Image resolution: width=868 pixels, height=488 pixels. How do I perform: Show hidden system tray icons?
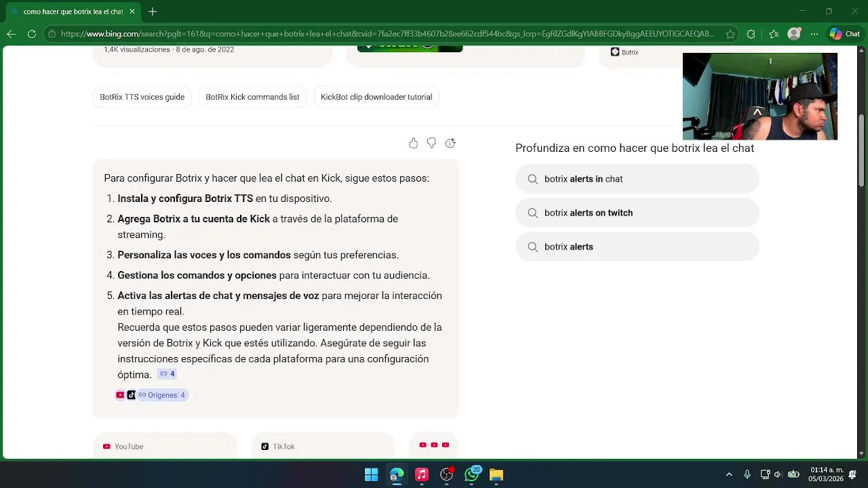pos(729,474)
